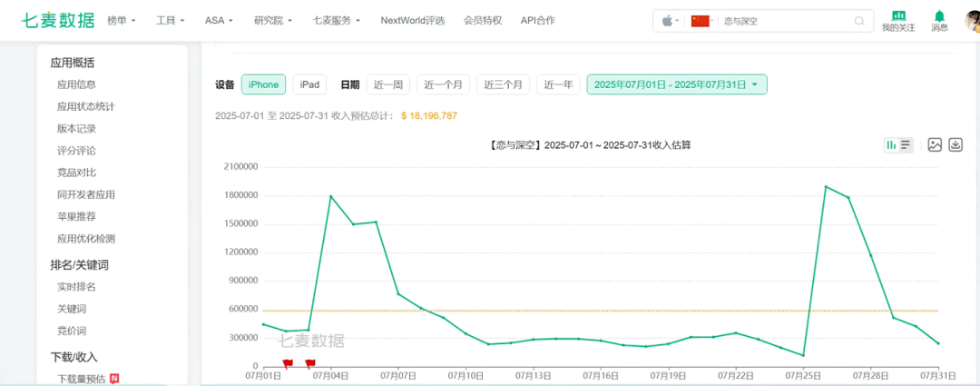This screenshot has height=386, width=980.
Task: Open 版本记录 in sidebar
Action: [76, 128]
